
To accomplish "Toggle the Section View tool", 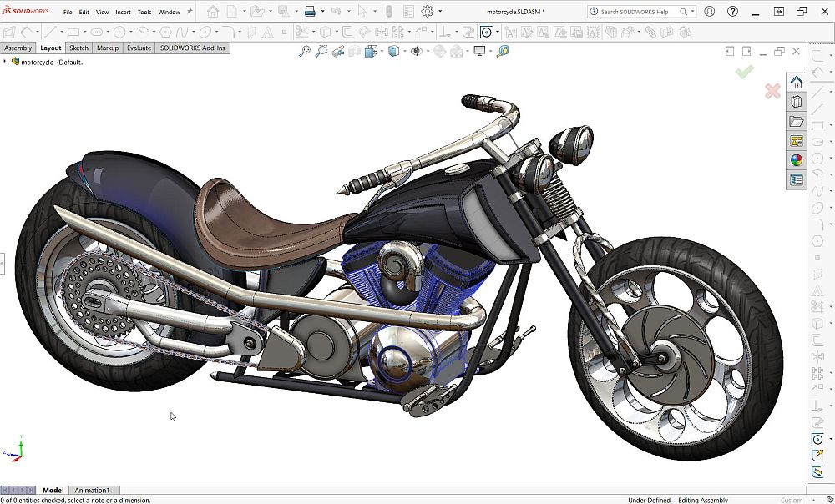I will [x=353, y=50].
